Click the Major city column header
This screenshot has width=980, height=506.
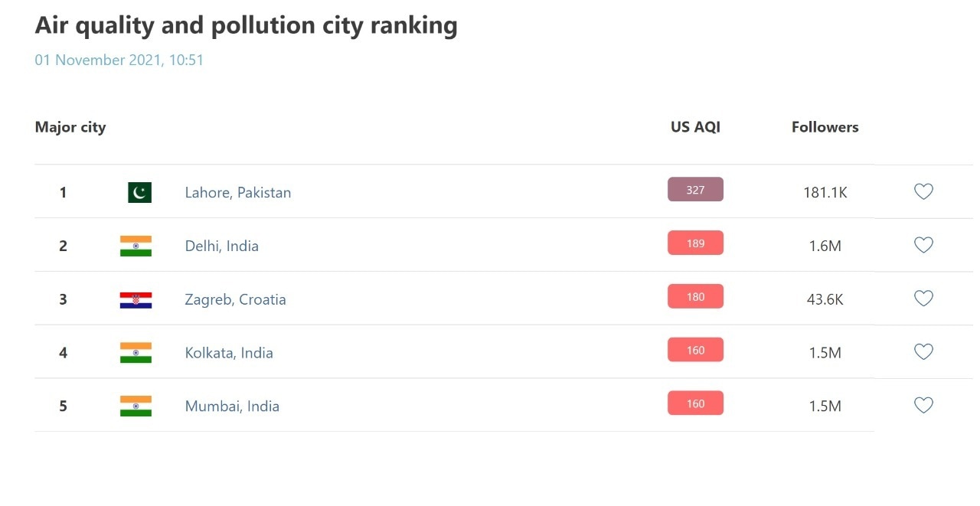[70, 127]
